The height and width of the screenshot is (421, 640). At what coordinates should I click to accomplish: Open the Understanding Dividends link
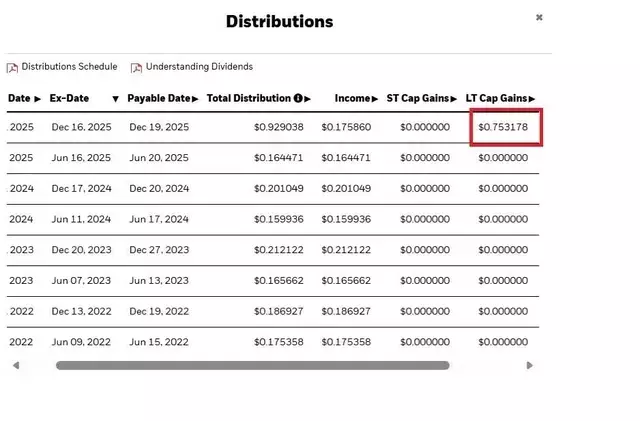199,67
